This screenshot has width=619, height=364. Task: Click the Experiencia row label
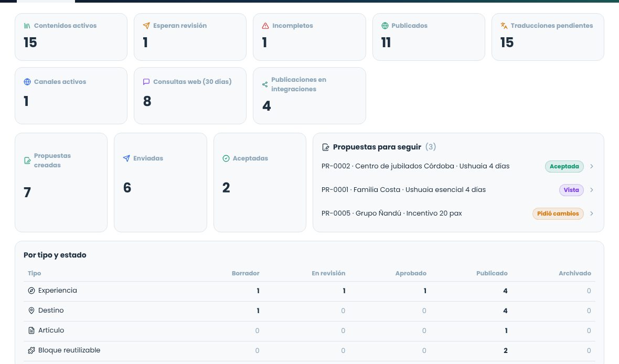[x=58, y=291]
